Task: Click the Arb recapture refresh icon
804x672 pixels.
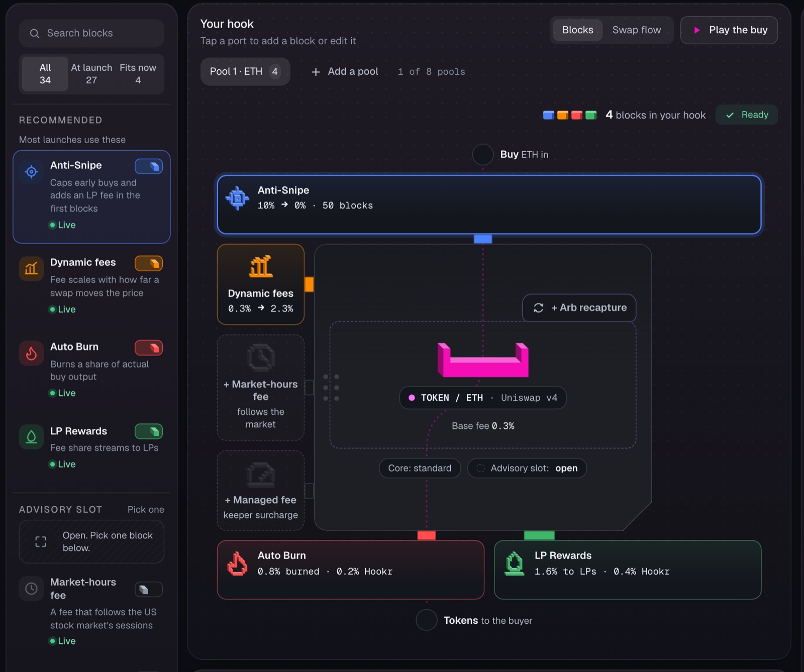Action: pyautogui.click(x=539, y=308)
